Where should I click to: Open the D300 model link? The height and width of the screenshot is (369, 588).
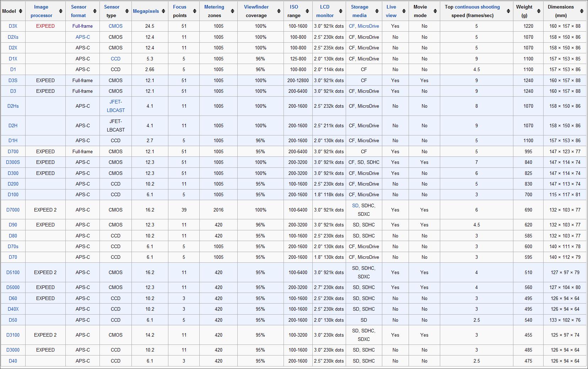pos(13,173)
